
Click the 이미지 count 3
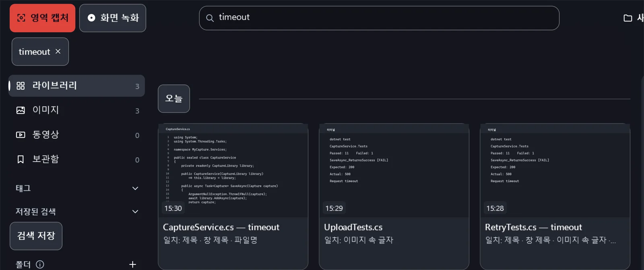(137, 111)
